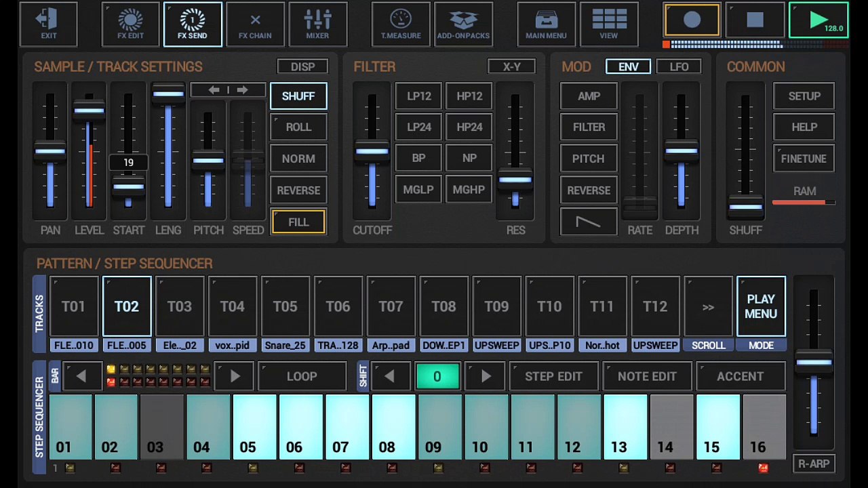Open the FX CHAIN view

pos(255,24)
